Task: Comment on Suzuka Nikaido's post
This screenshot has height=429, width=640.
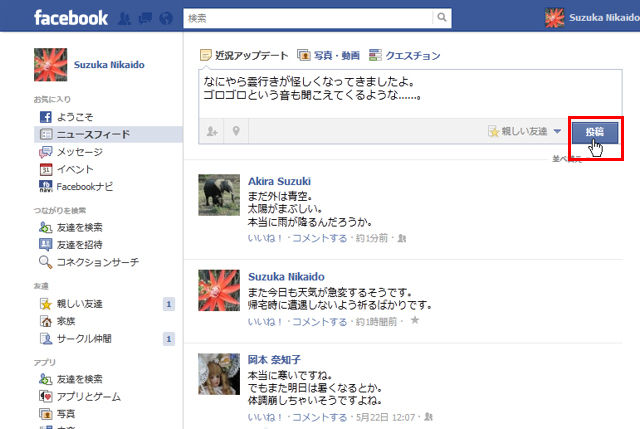Action: [320, 322]
